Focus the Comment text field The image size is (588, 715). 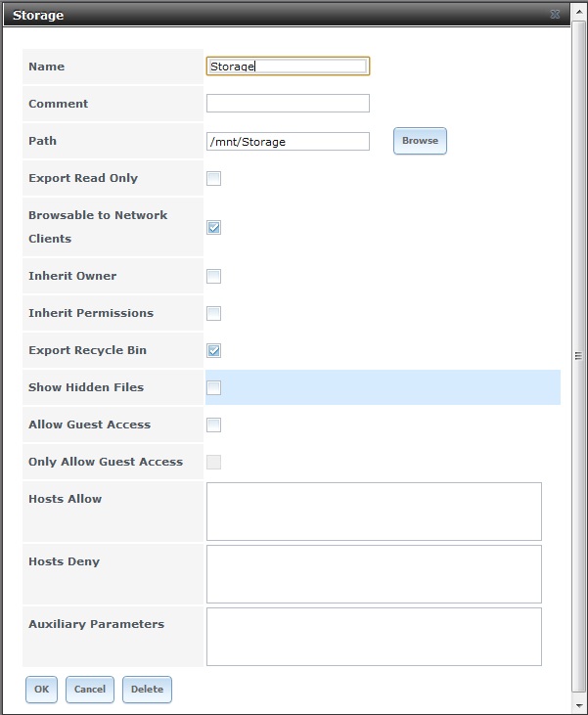(288, 103)
